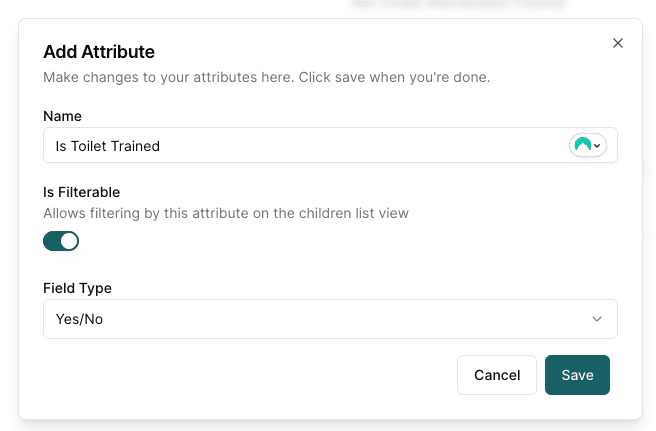Click the 'Is Toilet Trained' text in Name box
The width and height of the screenshot is (656, 431).
pos(108,146)
